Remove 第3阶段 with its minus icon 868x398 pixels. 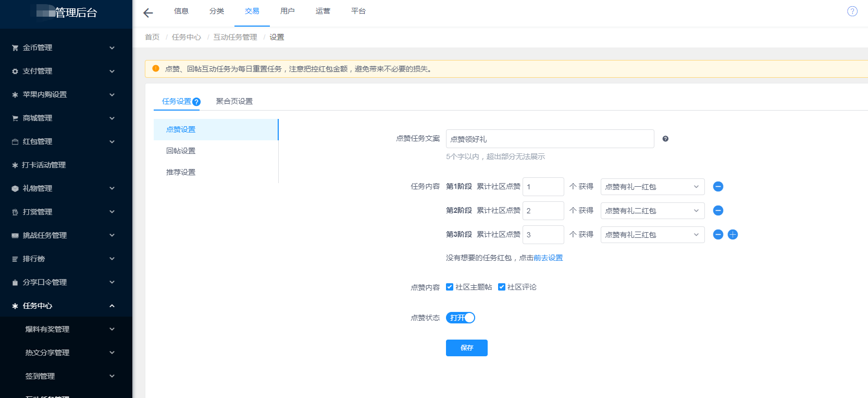coord(718,235)
